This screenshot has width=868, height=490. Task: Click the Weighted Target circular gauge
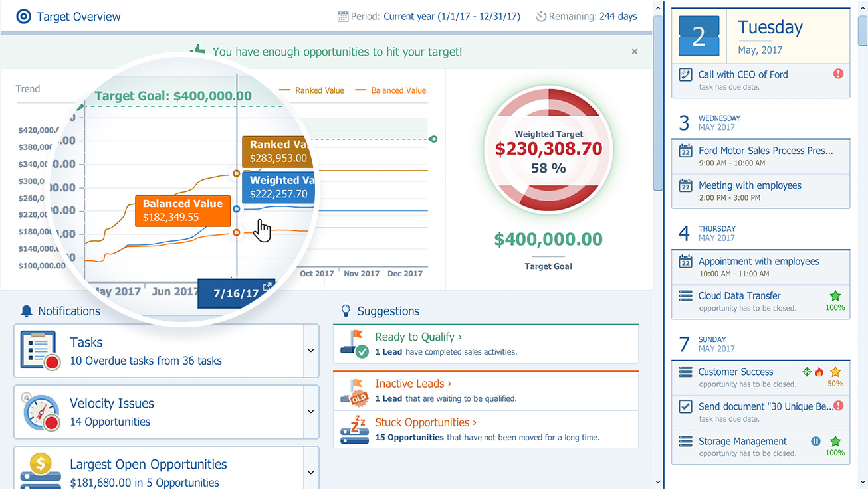pyautogui.click(x=548, y=153)
